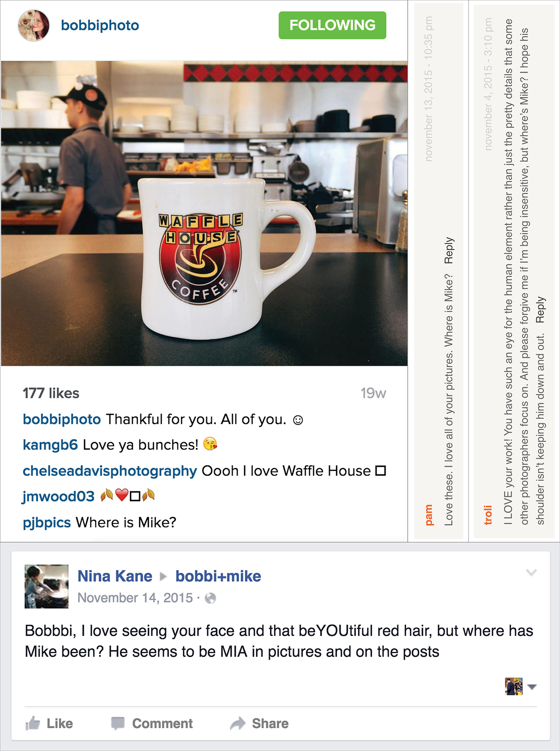Click the Comment speech bubble icon
Screen dimensions: 560x751
pos(118,723)
